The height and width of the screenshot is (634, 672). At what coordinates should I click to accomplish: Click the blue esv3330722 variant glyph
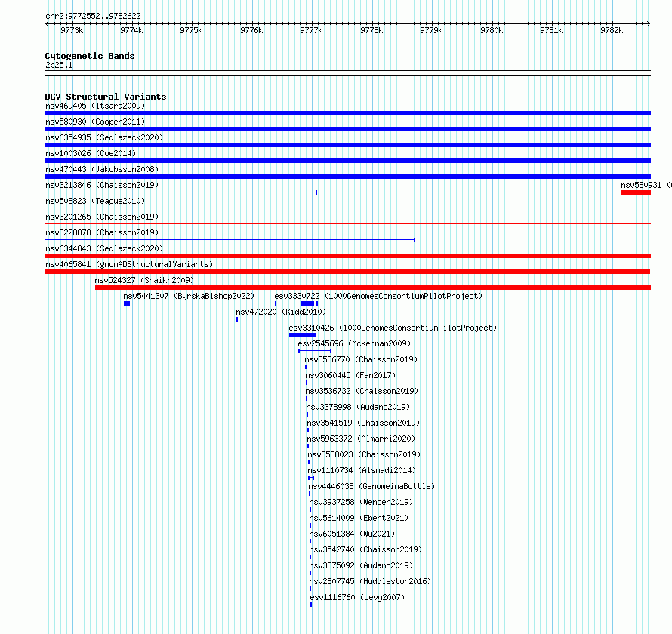tap(296, 303)
